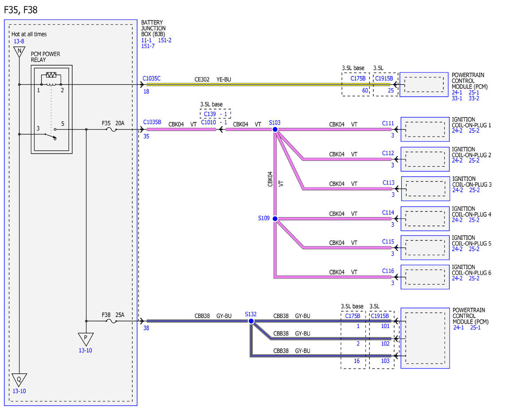Open the 33-2 PCM page link
Screen dimensions: 532x411
coord(474,98)
